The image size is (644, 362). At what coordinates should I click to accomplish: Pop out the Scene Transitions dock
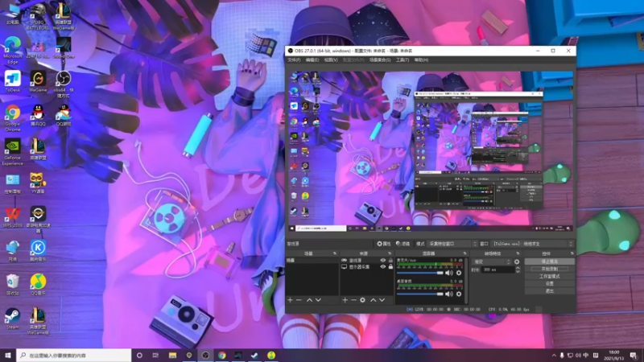518,253
